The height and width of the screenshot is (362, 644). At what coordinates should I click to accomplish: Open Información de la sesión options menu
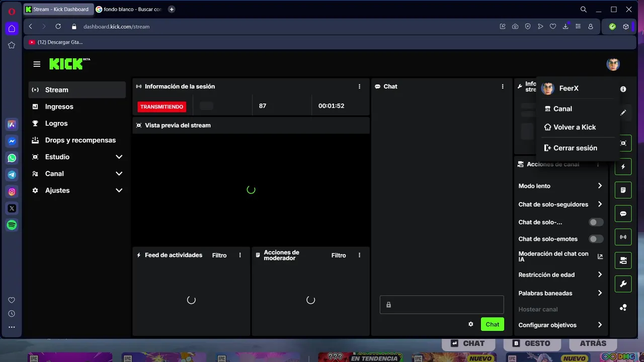pyautogui.click(x=359, y=86)
